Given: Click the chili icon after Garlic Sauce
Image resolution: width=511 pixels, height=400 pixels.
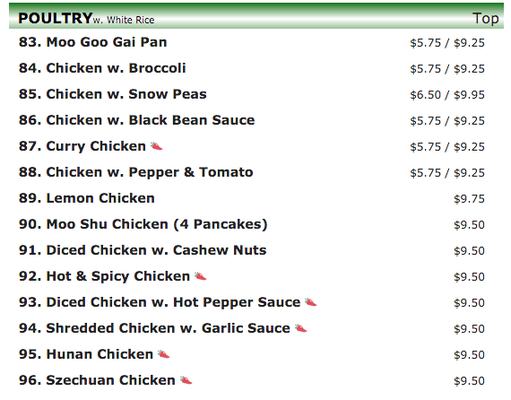Looking at the screenshot, I should (301, 328).
